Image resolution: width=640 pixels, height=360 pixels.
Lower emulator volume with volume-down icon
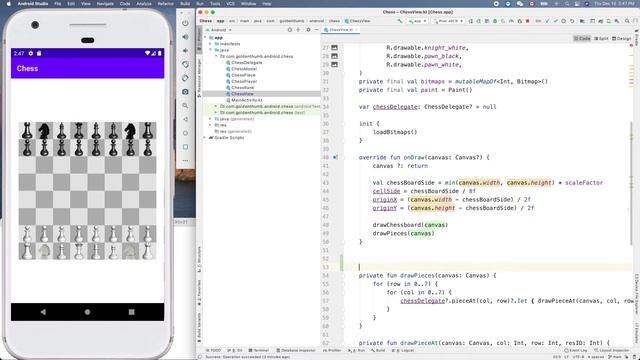tap(185, 51)
